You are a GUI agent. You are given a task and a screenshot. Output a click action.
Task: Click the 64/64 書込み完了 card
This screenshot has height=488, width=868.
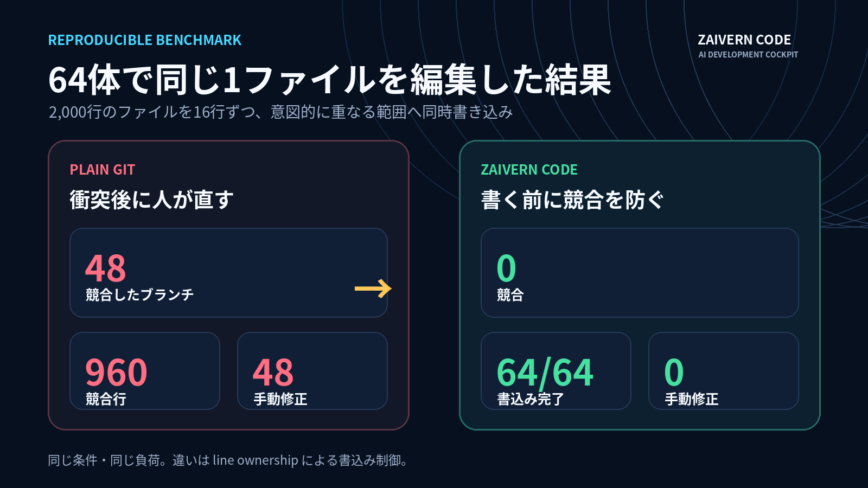pos(556,371)
